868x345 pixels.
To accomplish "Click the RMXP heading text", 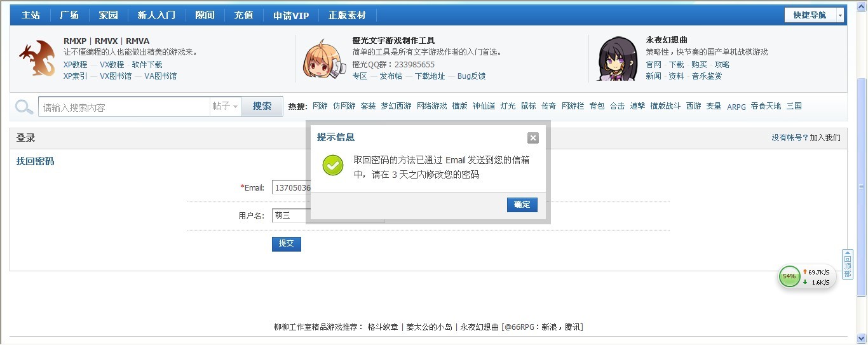I will point(75,41).
